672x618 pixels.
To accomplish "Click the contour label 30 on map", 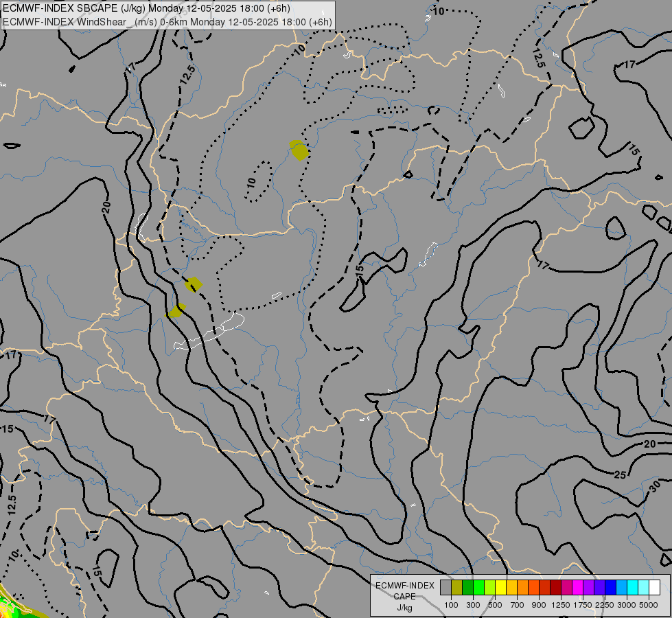I will point(654,487).
